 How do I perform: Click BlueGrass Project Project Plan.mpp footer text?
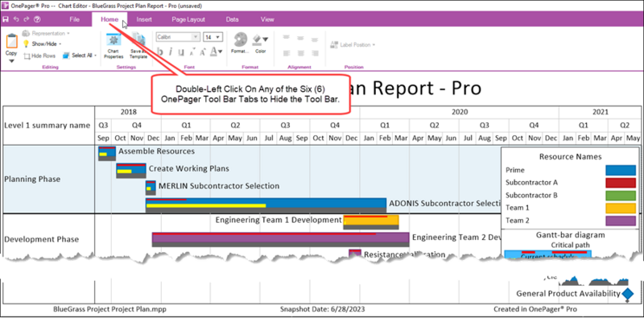click(110, 309)
